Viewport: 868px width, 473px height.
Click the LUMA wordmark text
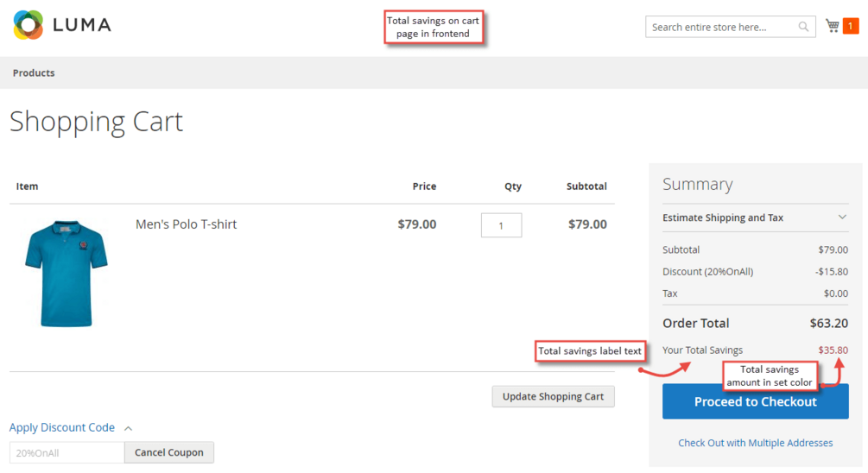pyautogui.click(x=82, y=25)
